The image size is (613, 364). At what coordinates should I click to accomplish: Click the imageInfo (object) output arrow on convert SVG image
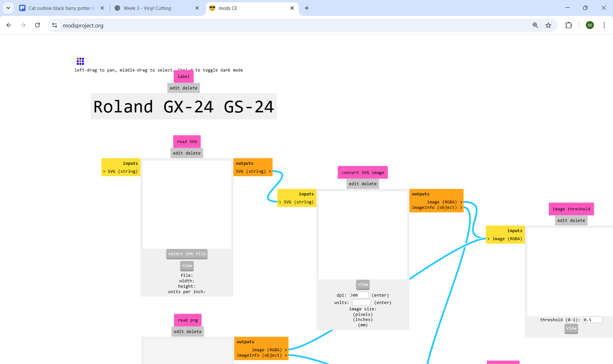[x=461, y=207]
